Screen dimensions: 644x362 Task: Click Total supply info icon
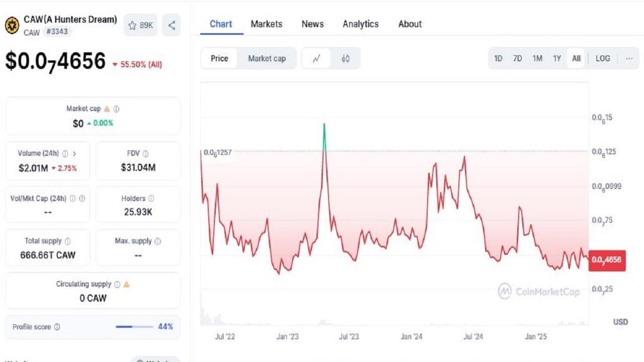pyautogui.click(x=67, y=241)
